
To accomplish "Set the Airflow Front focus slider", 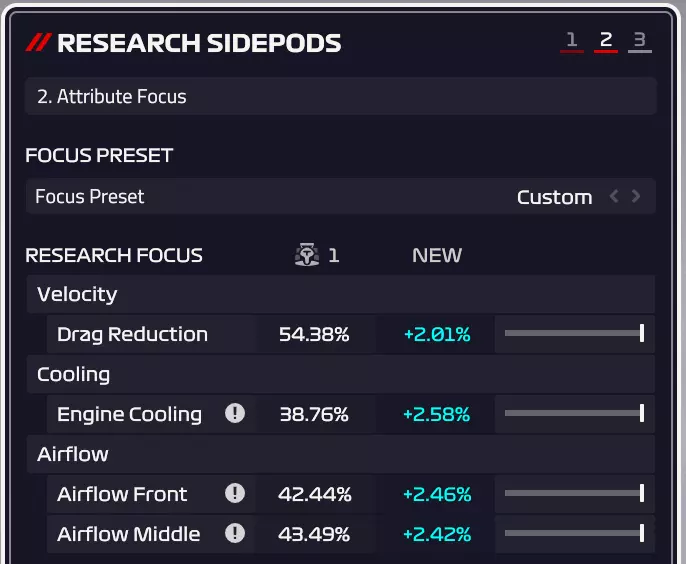I will (574, 494).
